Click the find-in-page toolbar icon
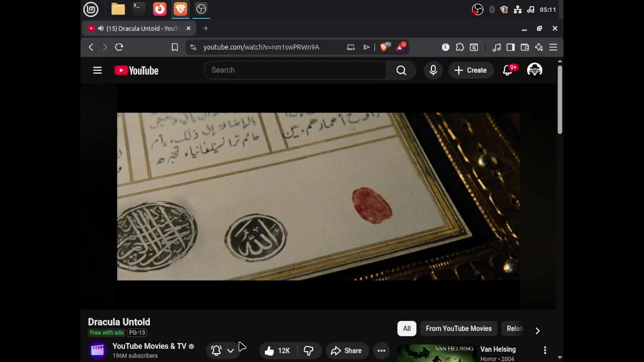 point(474,47)
